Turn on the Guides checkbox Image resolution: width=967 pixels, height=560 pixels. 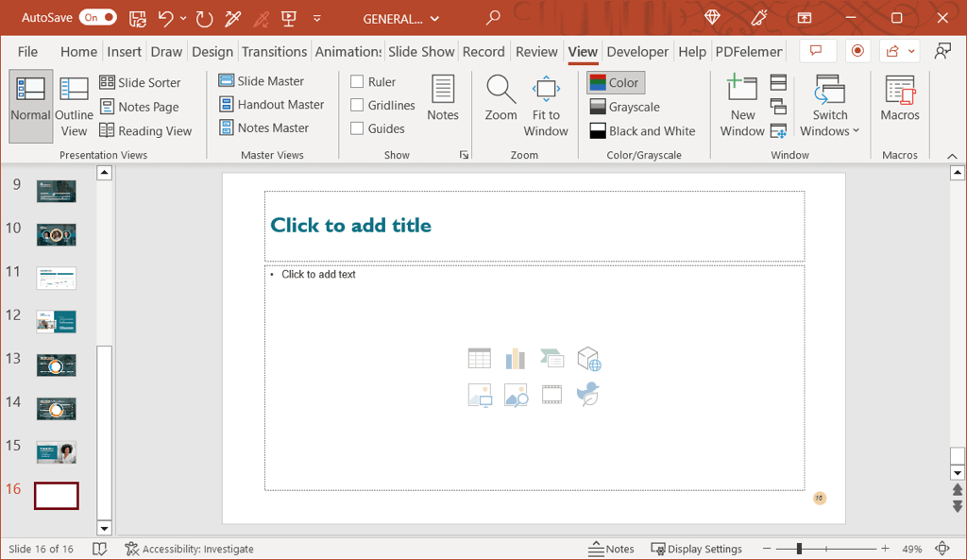[357, 128]
